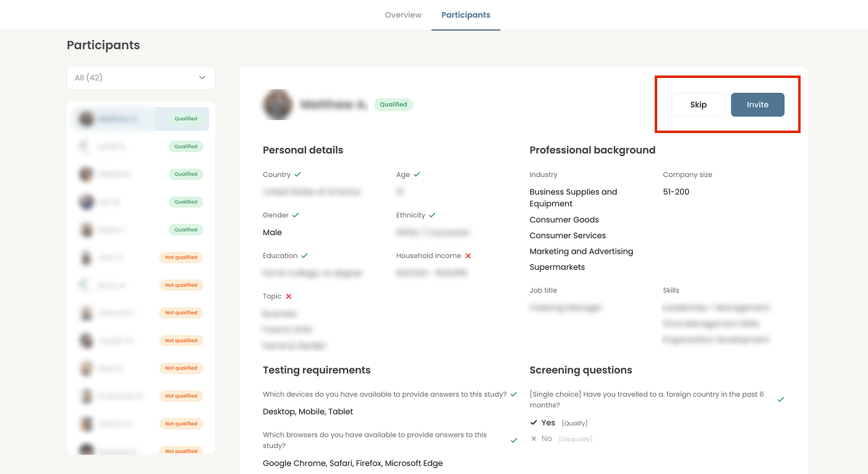
Task: Click the "Supermarkets" industry entry
Action: [x=557, y=267]
